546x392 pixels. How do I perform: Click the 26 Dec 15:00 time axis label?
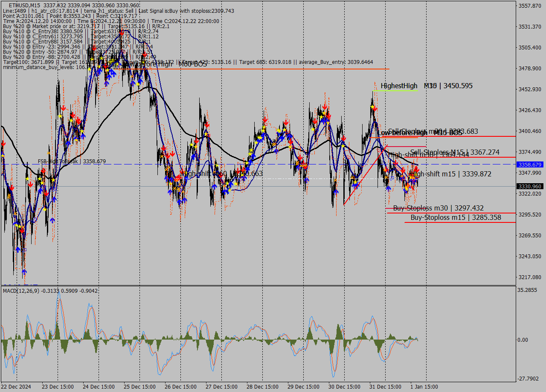pyautogui.click(x=180, y=387)
